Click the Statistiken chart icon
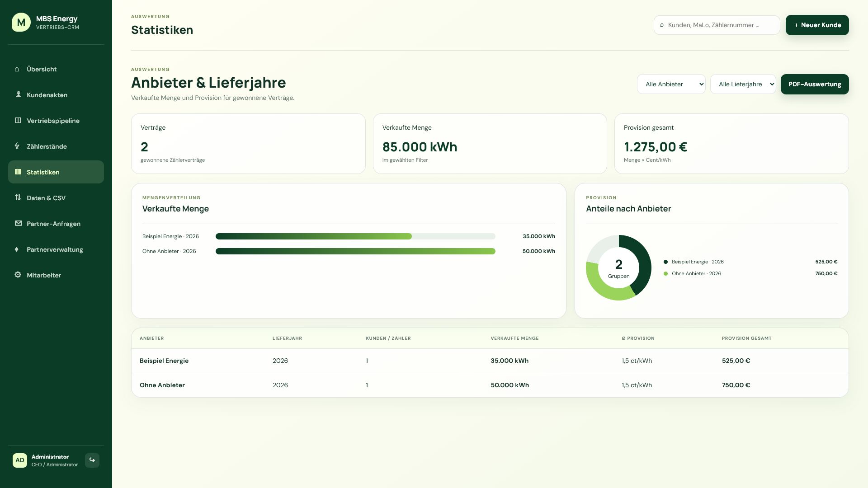This screenshot has width=868, height=488. point(18,172)
